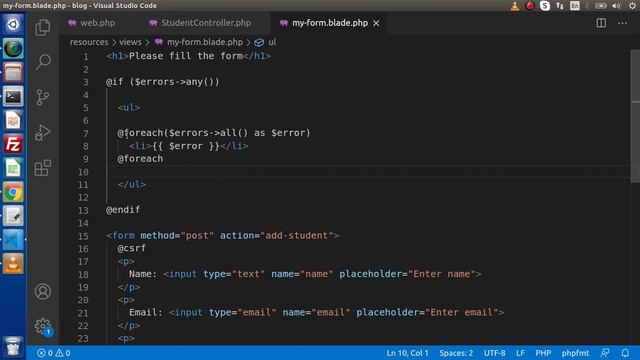This screenshot has width=640, height=360.
Task: Open the Source Control view
Action: click(43, 97)
